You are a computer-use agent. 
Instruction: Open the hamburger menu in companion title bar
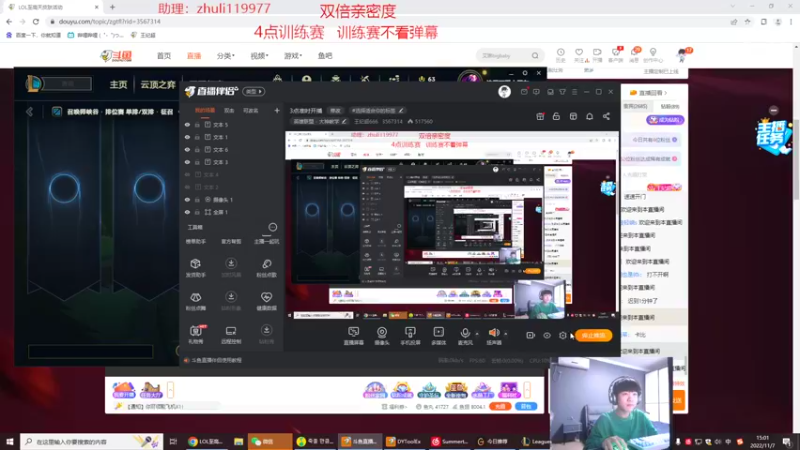click(574, 92)
